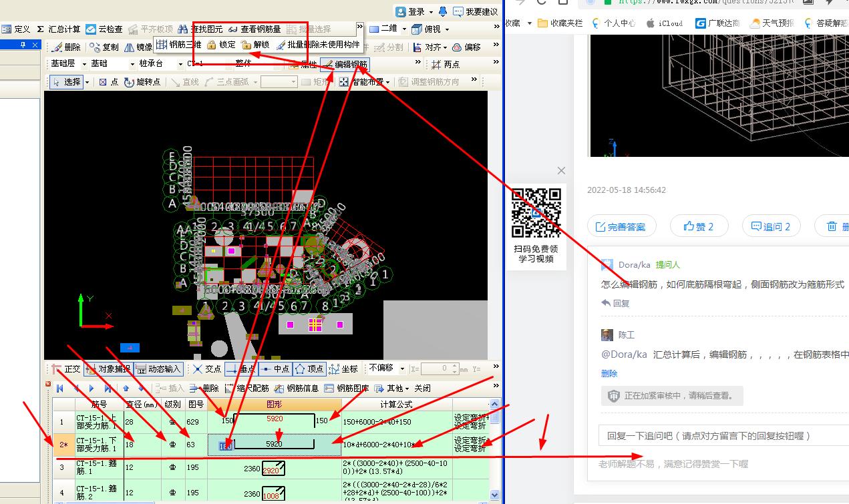Open 钢筋图库 rebar shape library
The image size is (849, 504).
[x=346, y=389]
